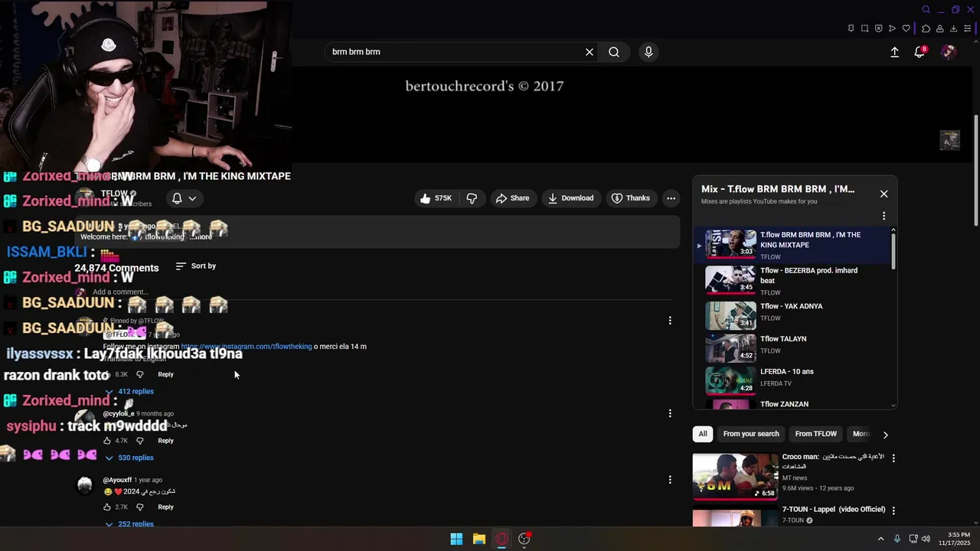Viewport: 980px width, 551px height.
Task: Open the browser profile person icon
Action: coord(939,28)
